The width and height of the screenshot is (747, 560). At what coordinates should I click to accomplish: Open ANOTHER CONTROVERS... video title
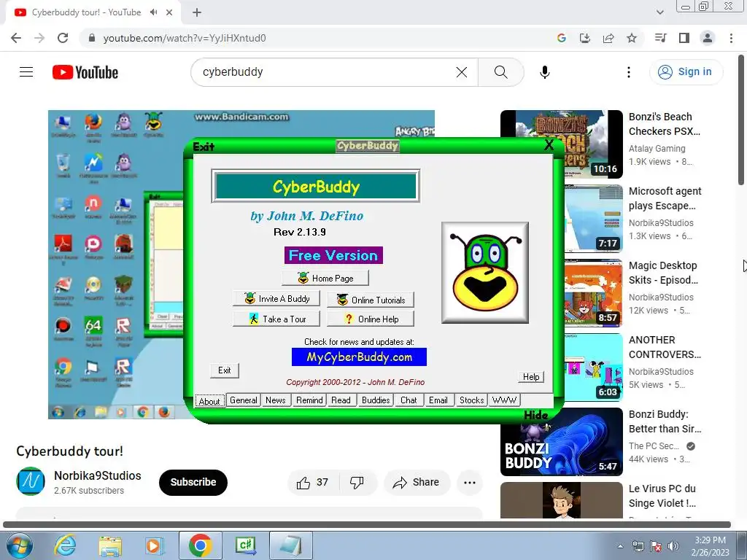(x=665, y=347)
